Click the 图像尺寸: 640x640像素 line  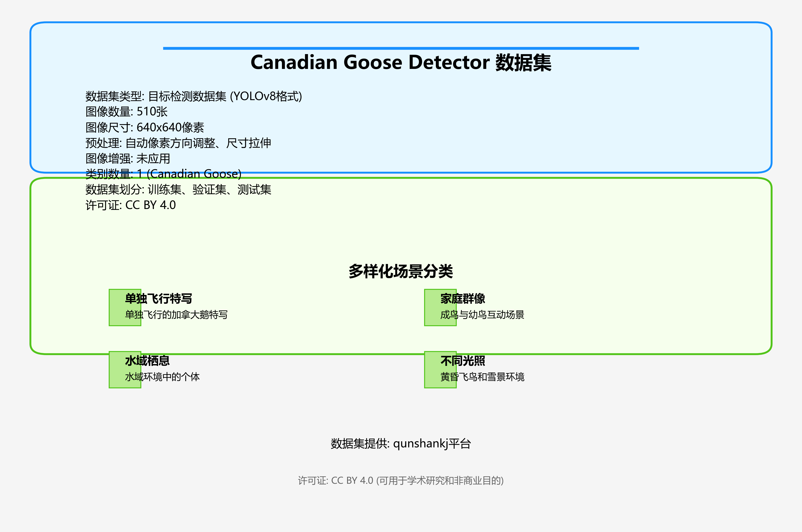pyautogui.click(x=145, y=128)
